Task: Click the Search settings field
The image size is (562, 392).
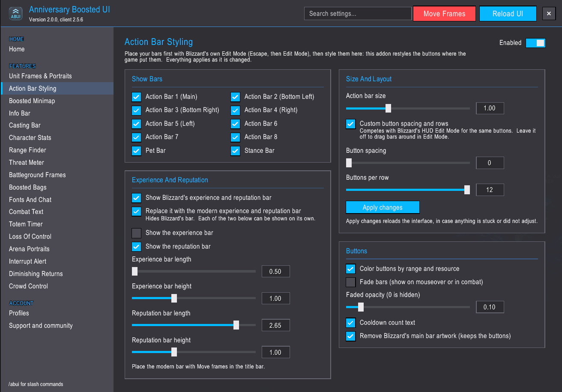Action: click(x=358, y=14)
